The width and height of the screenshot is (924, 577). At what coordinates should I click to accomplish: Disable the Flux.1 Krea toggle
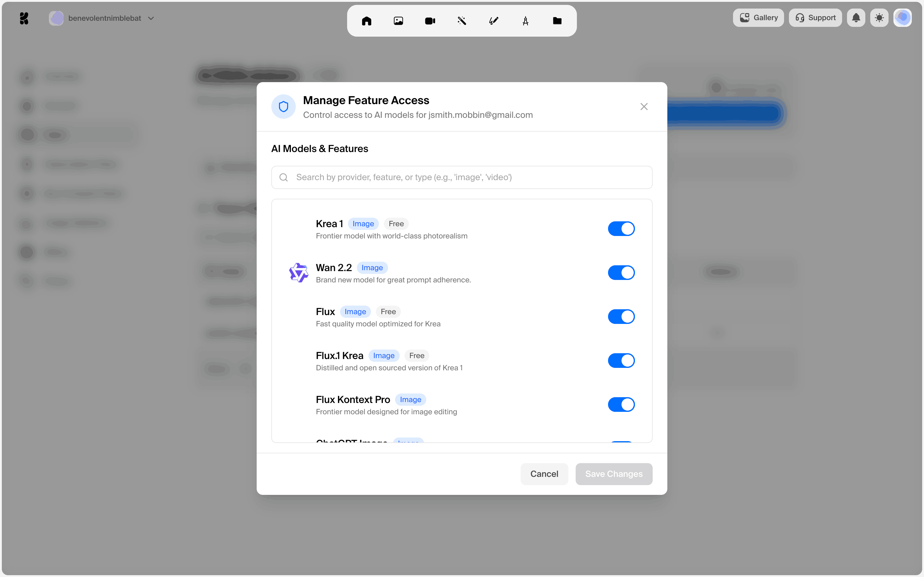(x=621, y=360)
